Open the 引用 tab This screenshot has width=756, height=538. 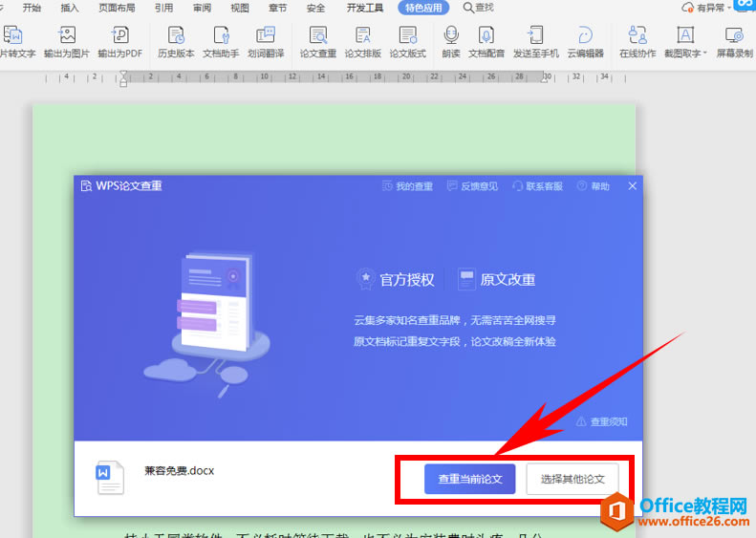[164, 8]
